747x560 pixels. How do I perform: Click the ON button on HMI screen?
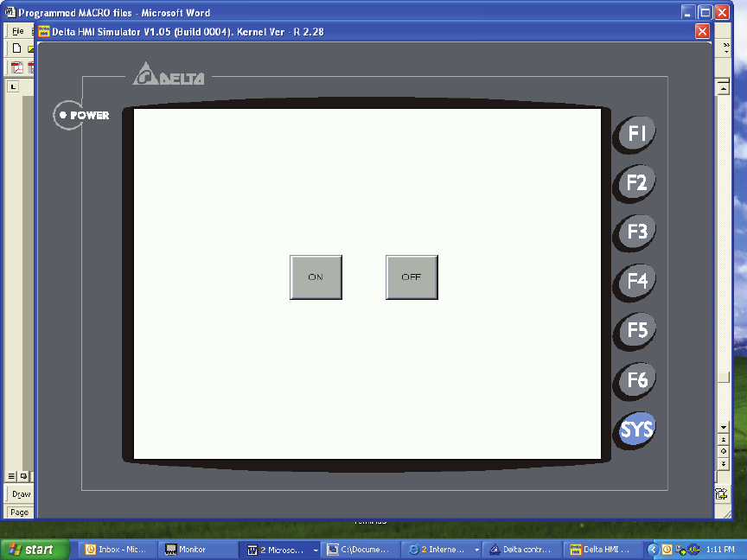point(316,277)
